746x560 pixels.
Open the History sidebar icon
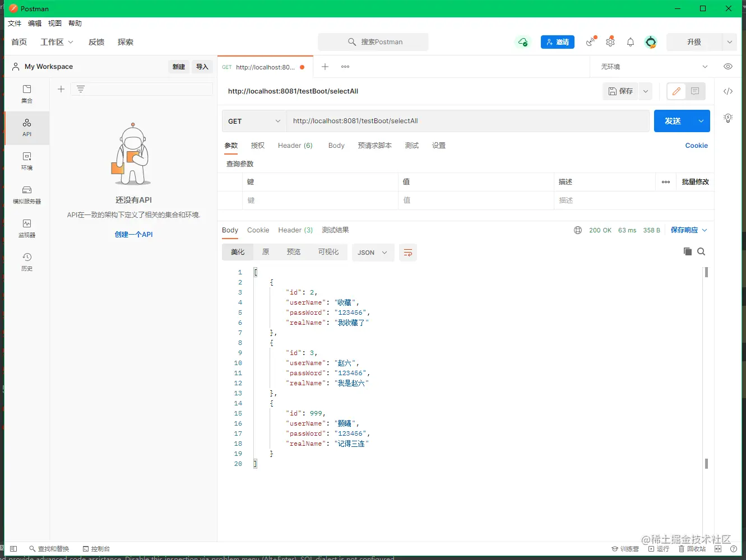tap(27, 262)
